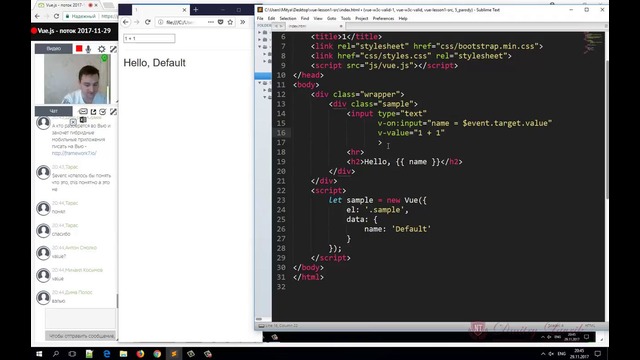640x360 pixels.
Task: Open Sublime Text Help menu
Action: [x=403, y=18]
